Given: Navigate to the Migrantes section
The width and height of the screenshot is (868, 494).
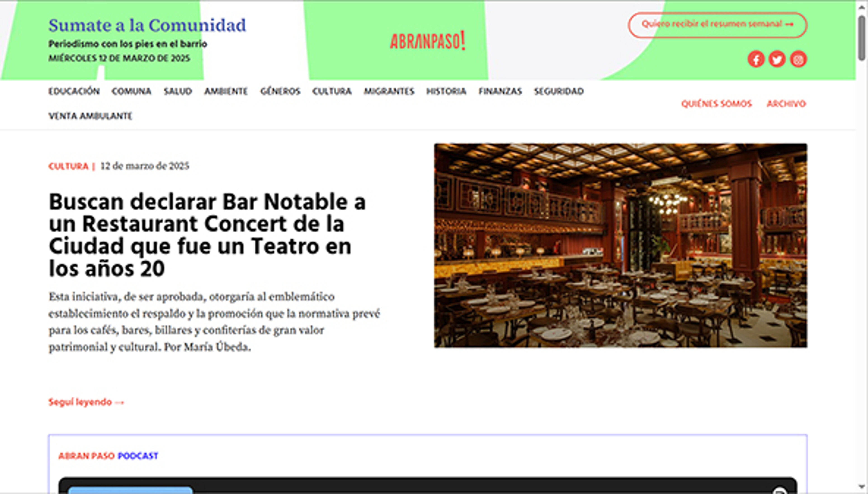Looking at the screenshot, I should click(389, 91).
